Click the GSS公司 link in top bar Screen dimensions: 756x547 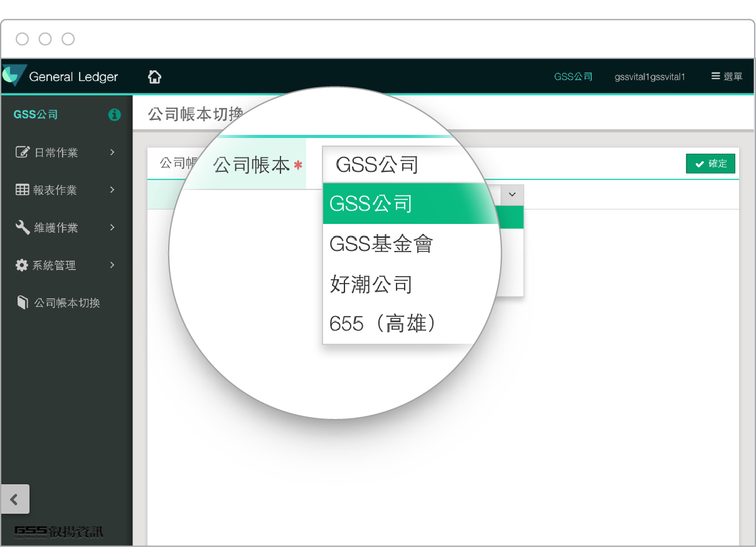pos(573,77)
